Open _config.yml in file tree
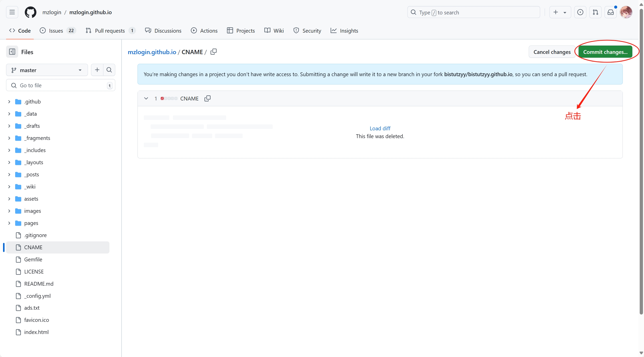The height and width of the screenshot is (357, 644). pos(58,296)
